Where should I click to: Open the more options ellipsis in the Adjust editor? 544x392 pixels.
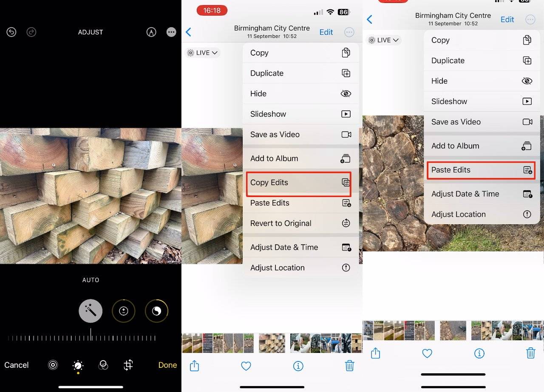pos(171,32)
